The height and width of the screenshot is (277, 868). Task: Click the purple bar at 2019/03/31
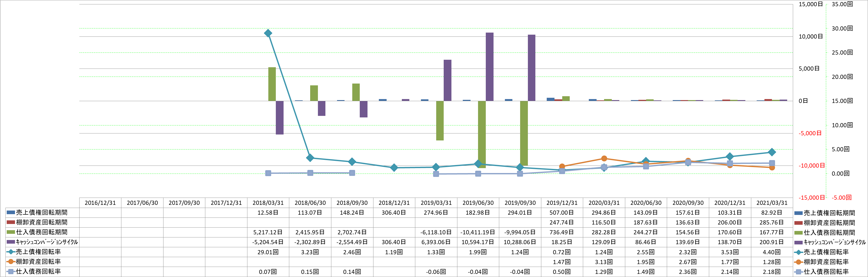click(x=448, y=80)
